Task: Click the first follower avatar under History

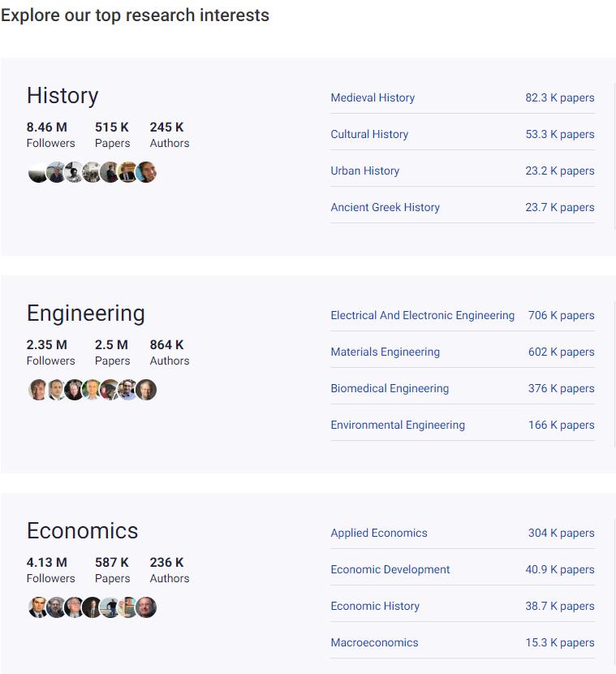Action: pos(38,172)
